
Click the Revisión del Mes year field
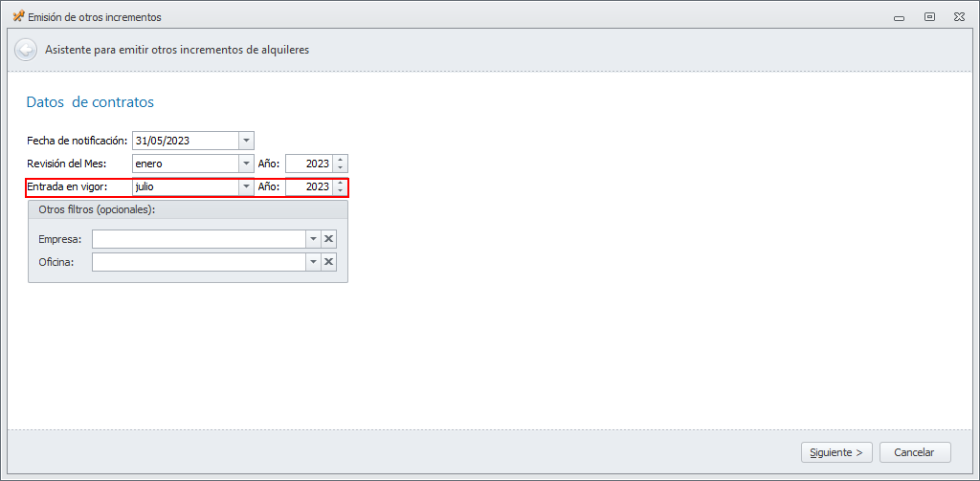[x=309, y=164]
